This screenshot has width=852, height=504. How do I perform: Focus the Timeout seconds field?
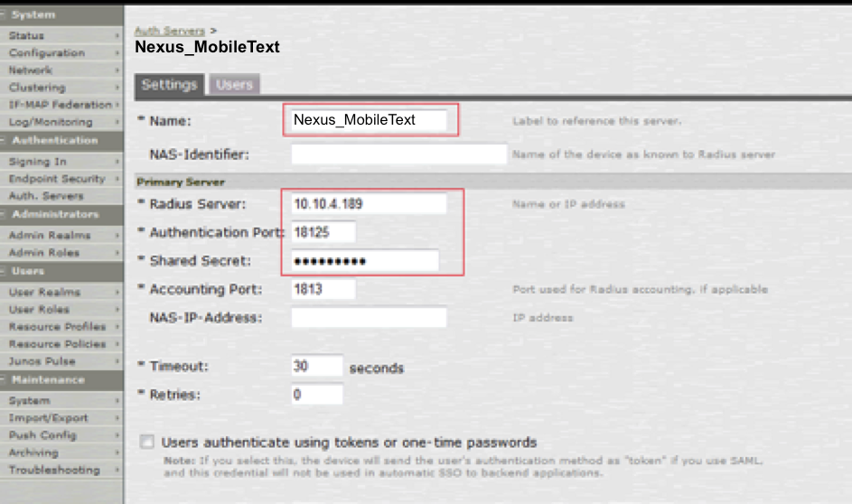pyautogui.click(x=316, y=367)
